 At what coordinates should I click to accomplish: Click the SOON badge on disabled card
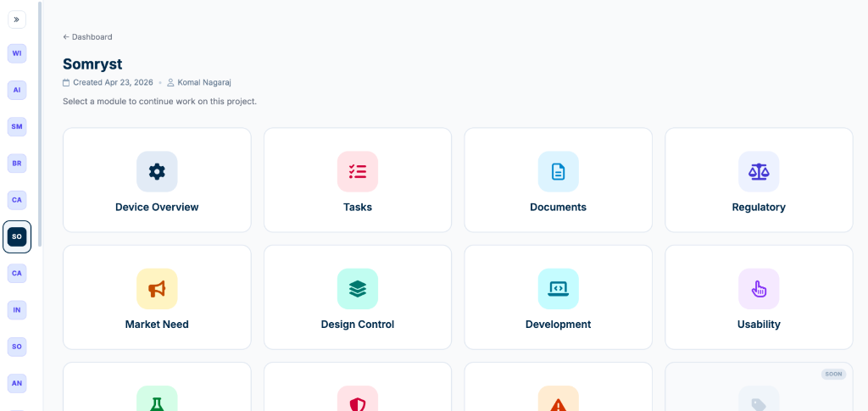[834, 374]
